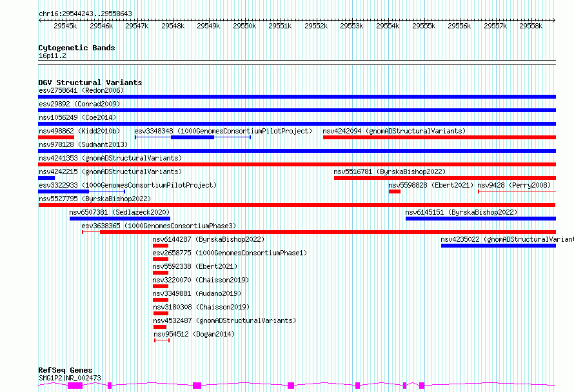574x392 pixels.
Task: Click the 29556k ruler tick label
Action: pyautogui.click(x=459, y=26)
